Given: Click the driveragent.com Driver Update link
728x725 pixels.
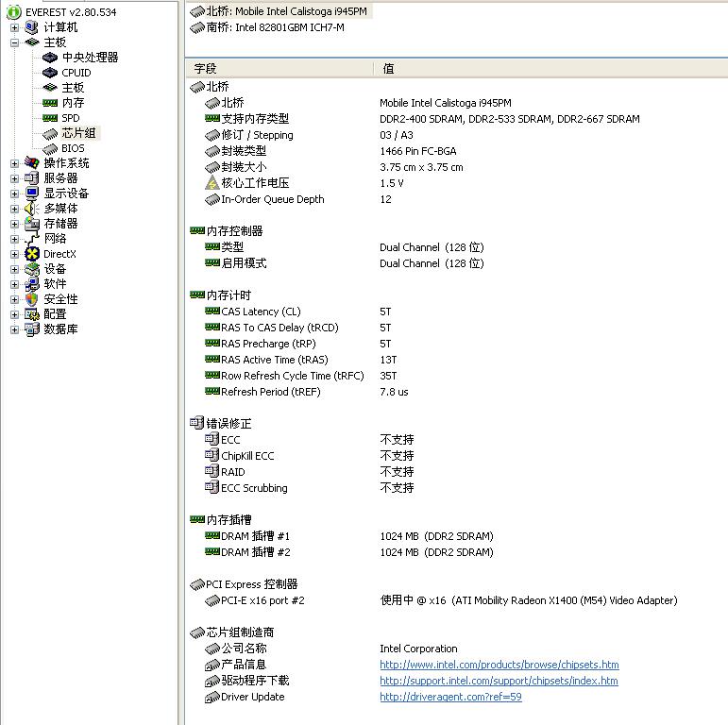Looking at the screenshot, I should pos(450,697).
